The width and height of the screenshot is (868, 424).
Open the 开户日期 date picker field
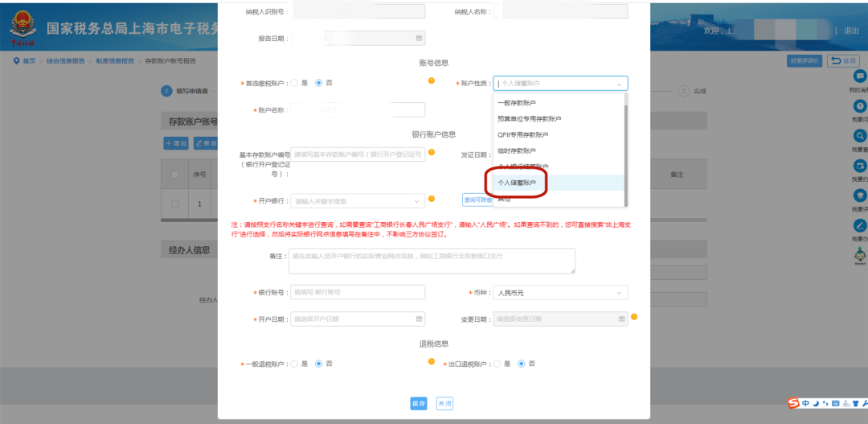point(358,319)
